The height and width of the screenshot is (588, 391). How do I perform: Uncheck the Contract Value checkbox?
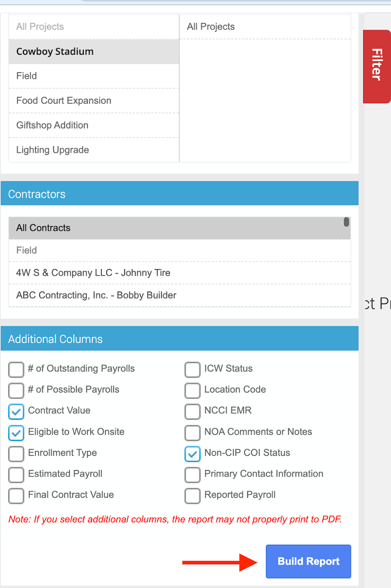[x=16, y=411]
